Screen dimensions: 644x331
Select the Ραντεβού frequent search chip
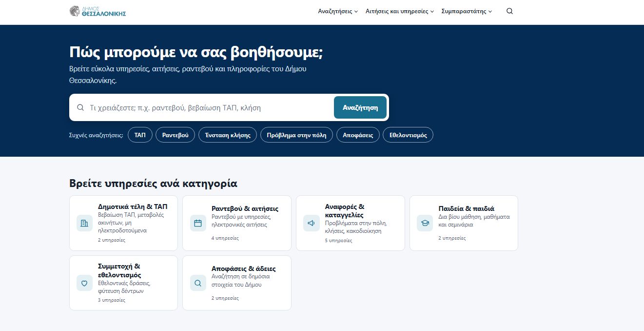click(x=176, y=135)
